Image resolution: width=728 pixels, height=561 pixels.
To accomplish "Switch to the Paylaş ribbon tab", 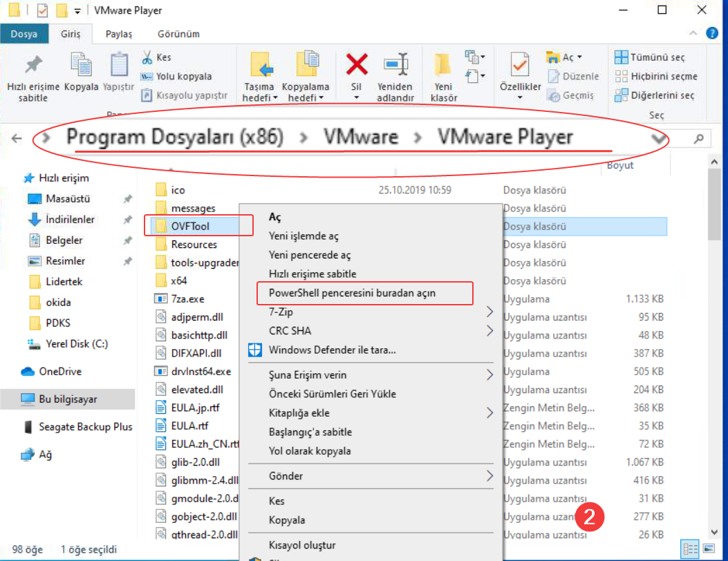I will click(119, 34).
